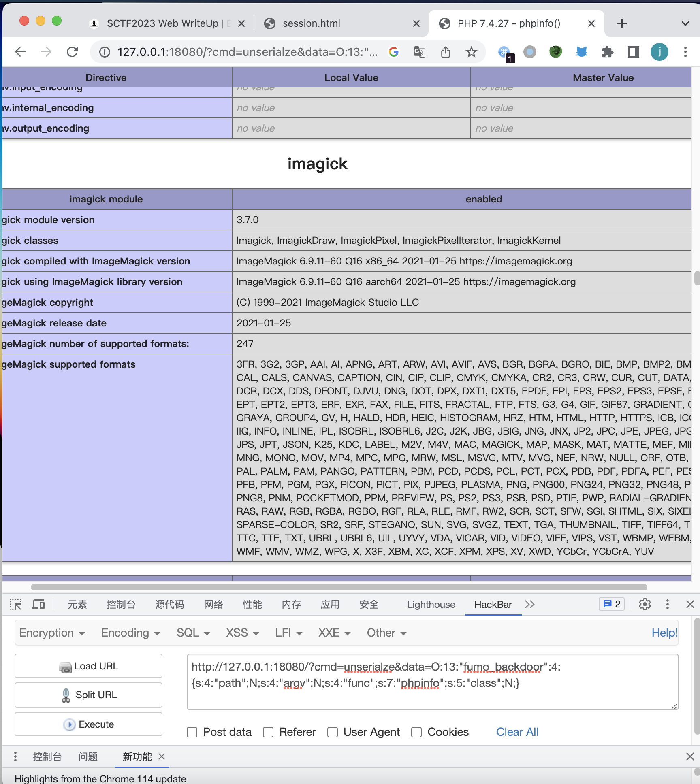
Task: Open the 网络 DevTools tab
Action: (x=213, y=605)
